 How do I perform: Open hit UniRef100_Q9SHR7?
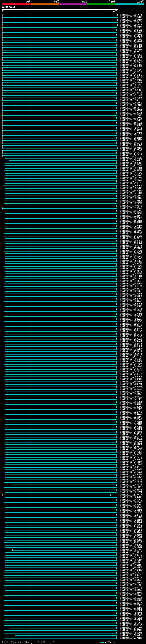click(131, 20)
